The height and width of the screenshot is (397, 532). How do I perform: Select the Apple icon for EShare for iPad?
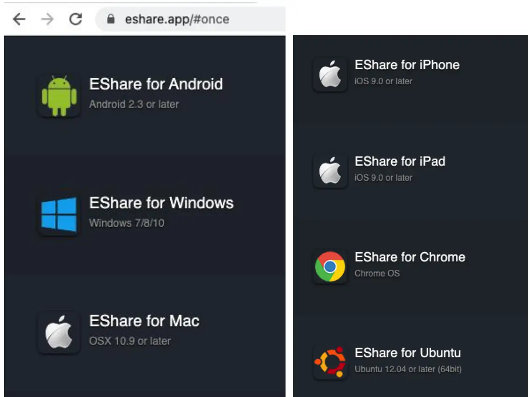pyautogui.click(x=330, y=170)
